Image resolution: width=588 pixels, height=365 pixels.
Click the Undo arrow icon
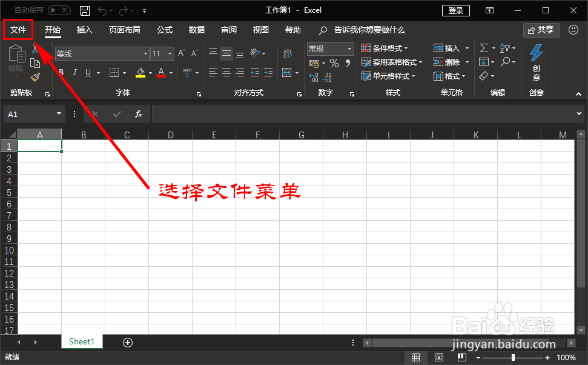[102, 10]
